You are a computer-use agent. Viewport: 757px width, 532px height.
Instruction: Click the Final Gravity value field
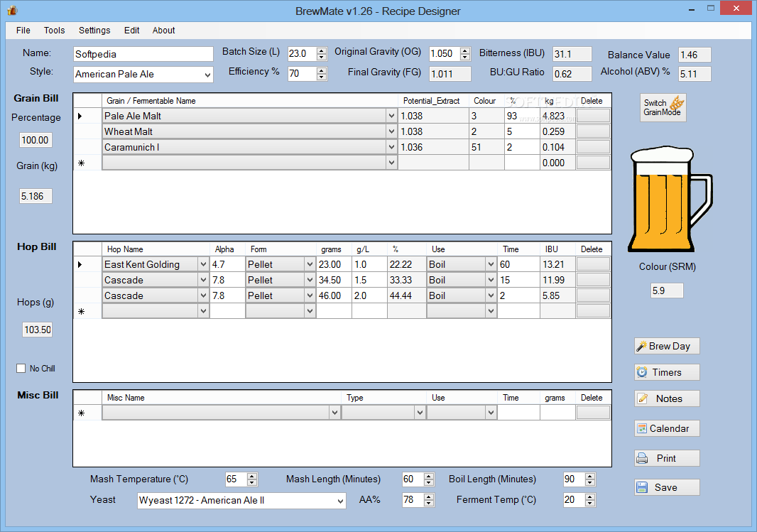(450, 74)
